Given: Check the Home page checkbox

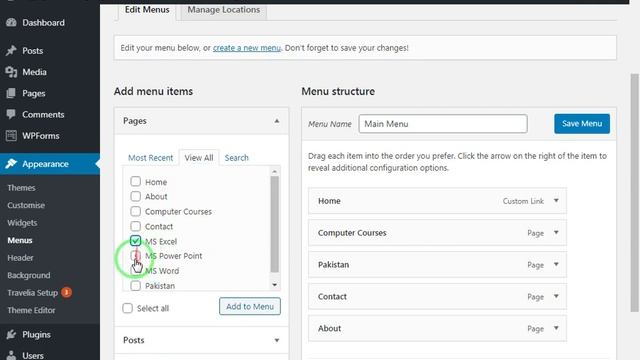Looking at the screenshot, I should (x=136, y=181).
